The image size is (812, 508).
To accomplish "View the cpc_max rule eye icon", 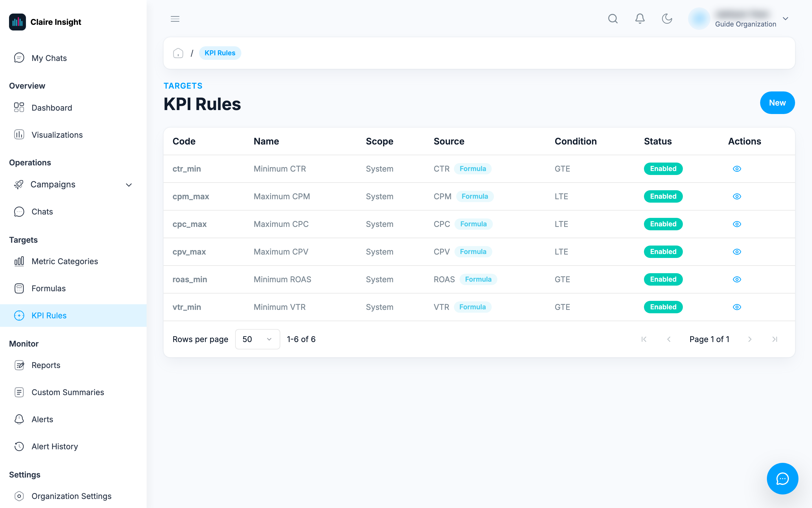I will 737,224.
